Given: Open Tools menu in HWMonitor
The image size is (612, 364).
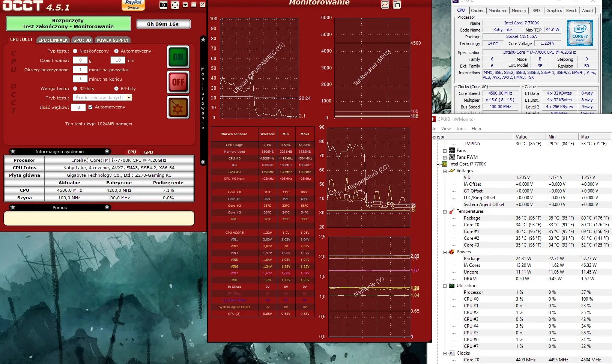Looking at the screenshot, I should click(x=461, y=129).
